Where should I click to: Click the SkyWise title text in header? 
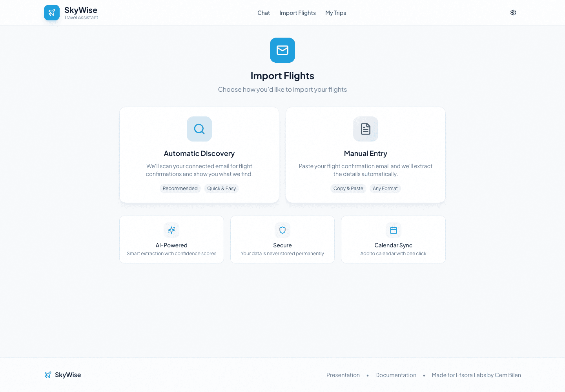pyautogui.click(x=81, y=10)
